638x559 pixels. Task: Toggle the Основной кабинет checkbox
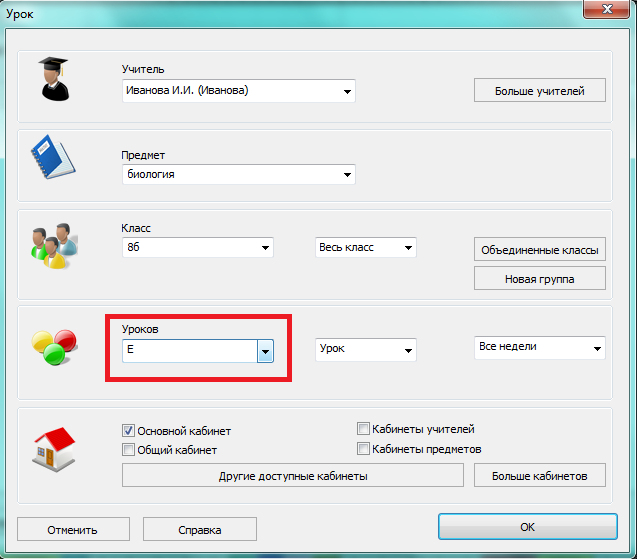coord(128,431)
